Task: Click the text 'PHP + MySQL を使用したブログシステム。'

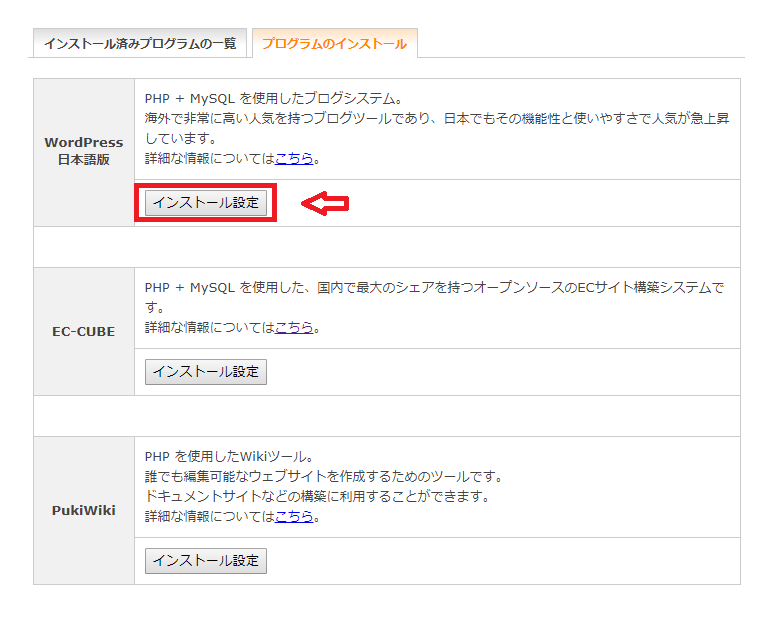Action: click(273, 99)
